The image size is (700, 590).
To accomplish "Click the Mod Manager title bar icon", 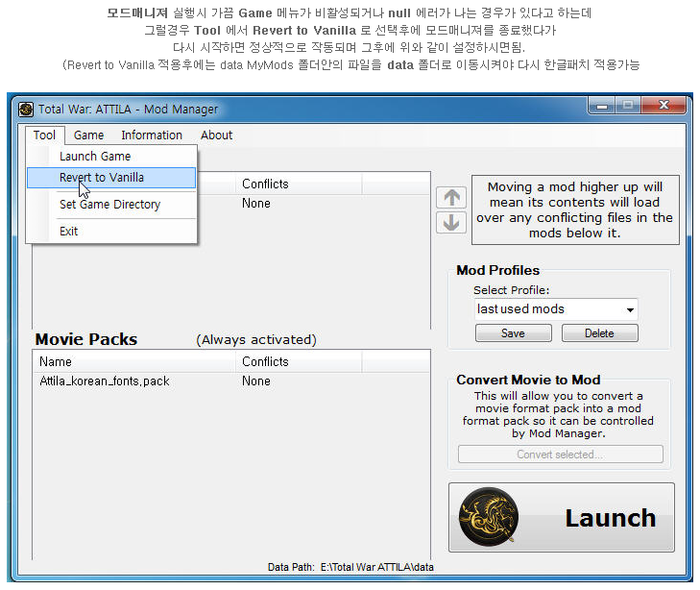I will 26,109.
